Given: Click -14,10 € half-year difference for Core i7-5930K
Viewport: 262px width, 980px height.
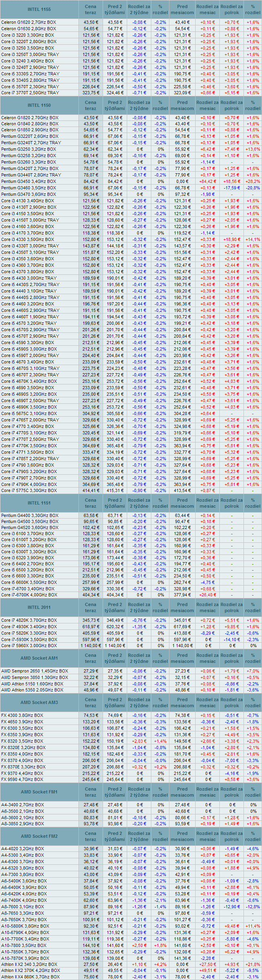Looking at the screenshot, I should coord(232,639).
